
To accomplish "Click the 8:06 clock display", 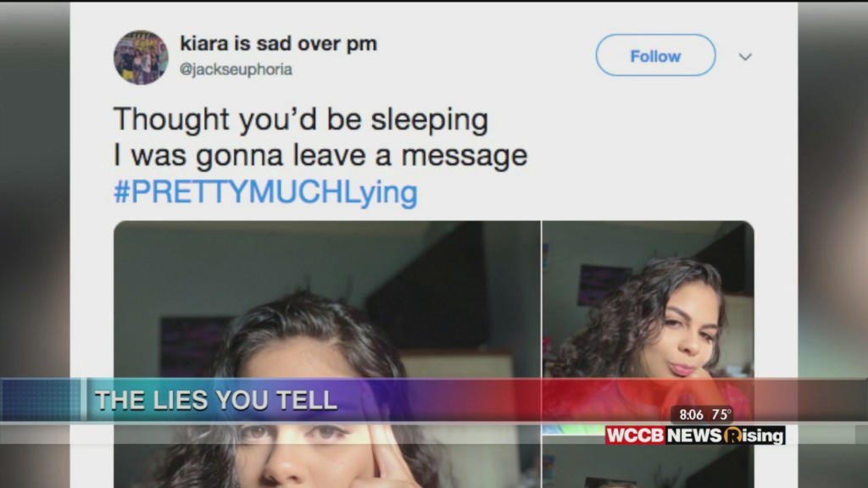I will point(691,414).
